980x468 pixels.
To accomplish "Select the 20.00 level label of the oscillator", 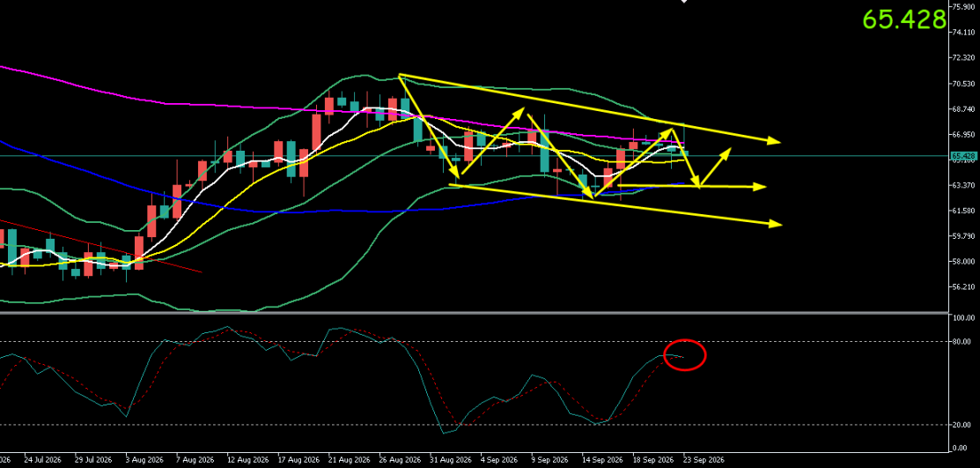I will pyautogui.click(x=962, y=425).
